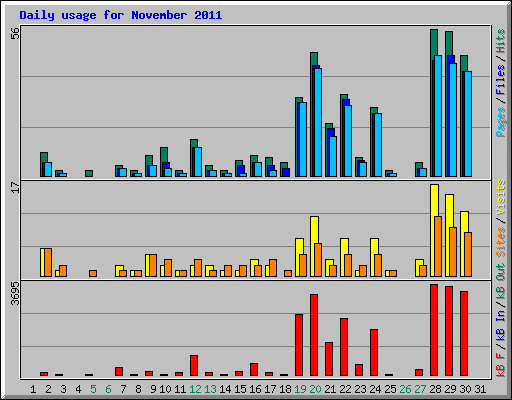The height and width of the screenshot is (400, 512).
Task: Select day label '22' on the x-axis
Action: 345,389
